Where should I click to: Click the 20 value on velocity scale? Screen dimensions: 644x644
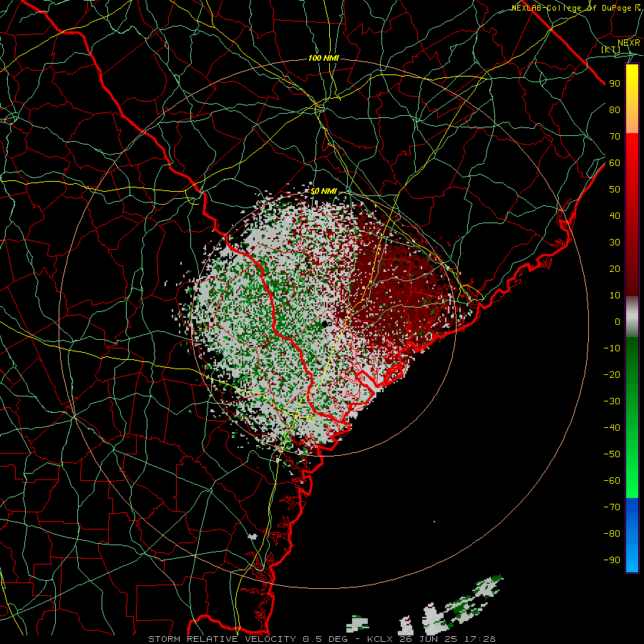[x=615, y=268]
